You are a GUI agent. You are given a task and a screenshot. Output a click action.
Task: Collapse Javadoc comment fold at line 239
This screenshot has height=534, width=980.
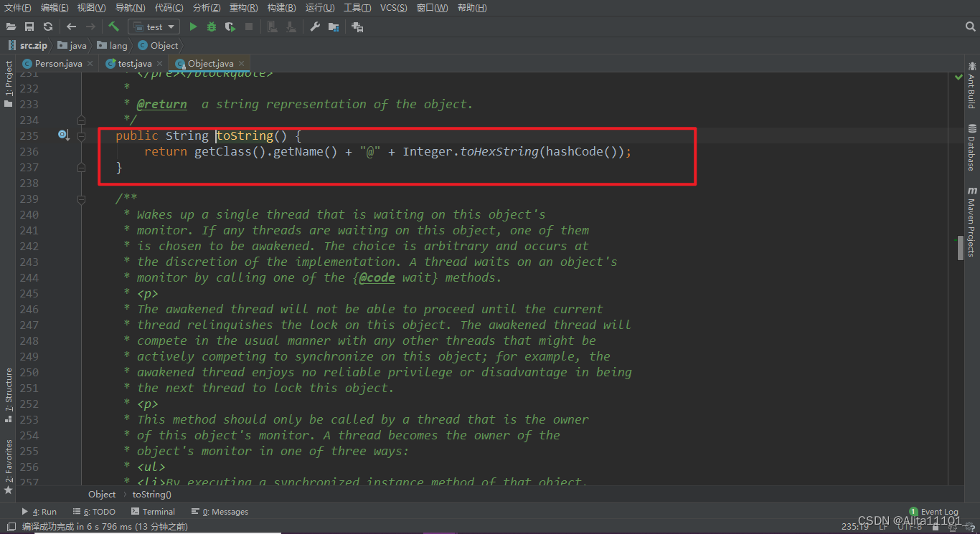click(82, 199)
